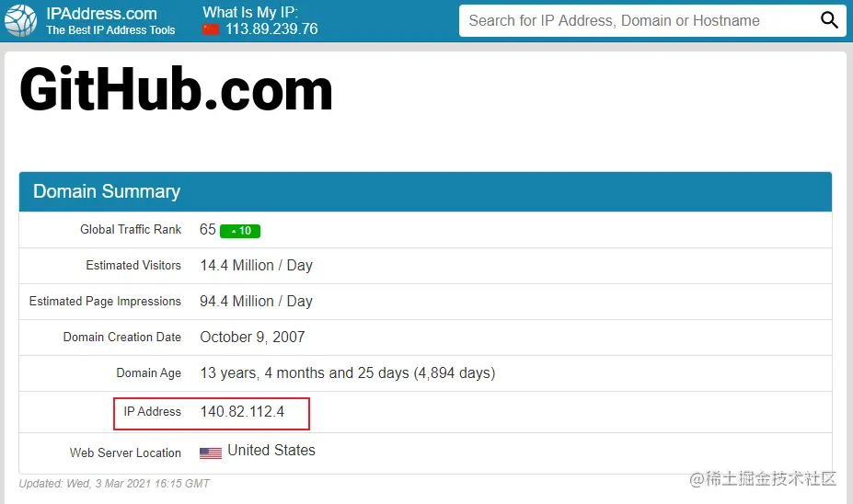
Task: Click the IP value 140.82.112.4
Action: [242, 412]
